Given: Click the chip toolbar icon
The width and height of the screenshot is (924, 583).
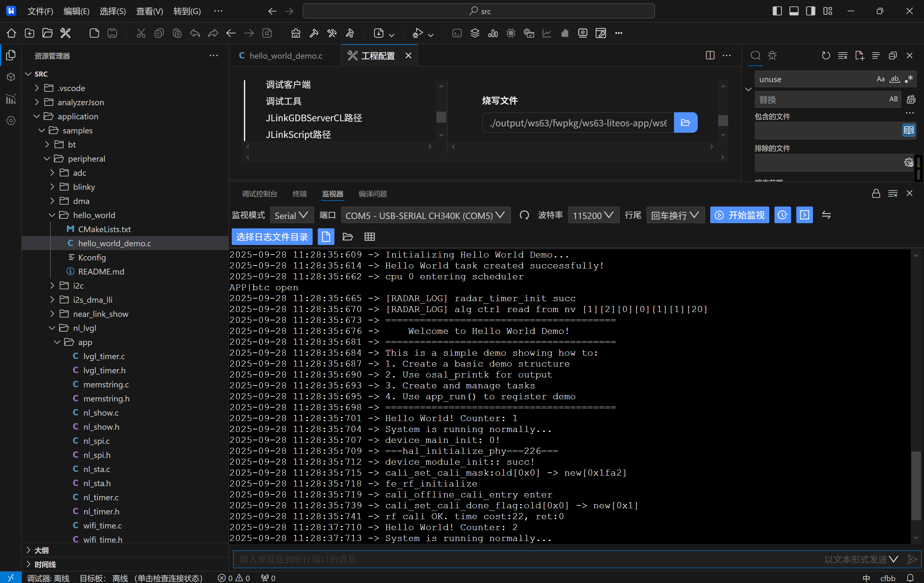Looking at the screenshot, I should pyautogui.click(x=511, y=33).
